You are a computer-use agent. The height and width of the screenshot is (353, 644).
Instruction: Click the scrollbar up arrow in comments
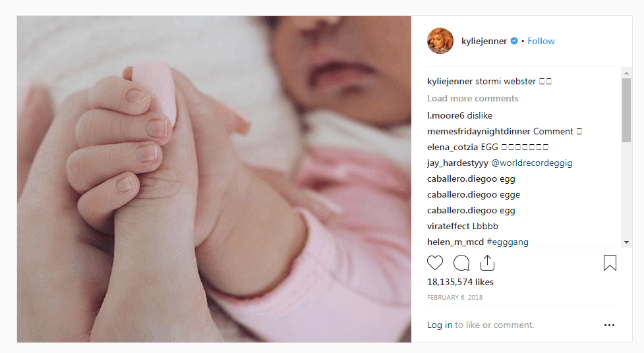coord(626,73)
